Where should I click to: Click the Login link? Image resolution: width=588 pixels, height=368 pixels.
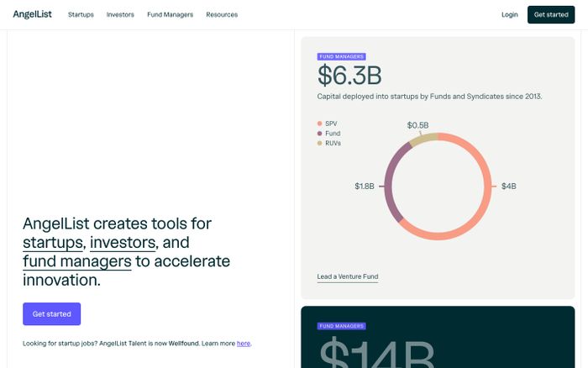[x=509, y=15]
